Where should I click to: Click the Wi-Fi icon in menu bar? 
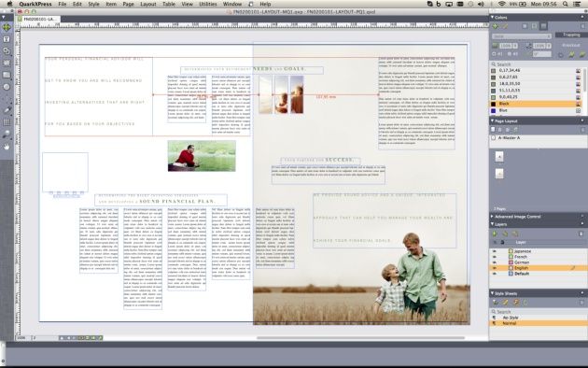501,4
